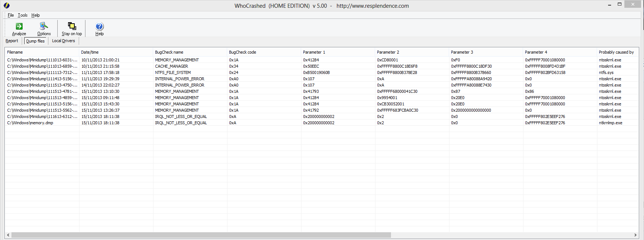Click the Analyze toolbar icon
This screenshot has width=644, height=240.
tap(19, 26)
